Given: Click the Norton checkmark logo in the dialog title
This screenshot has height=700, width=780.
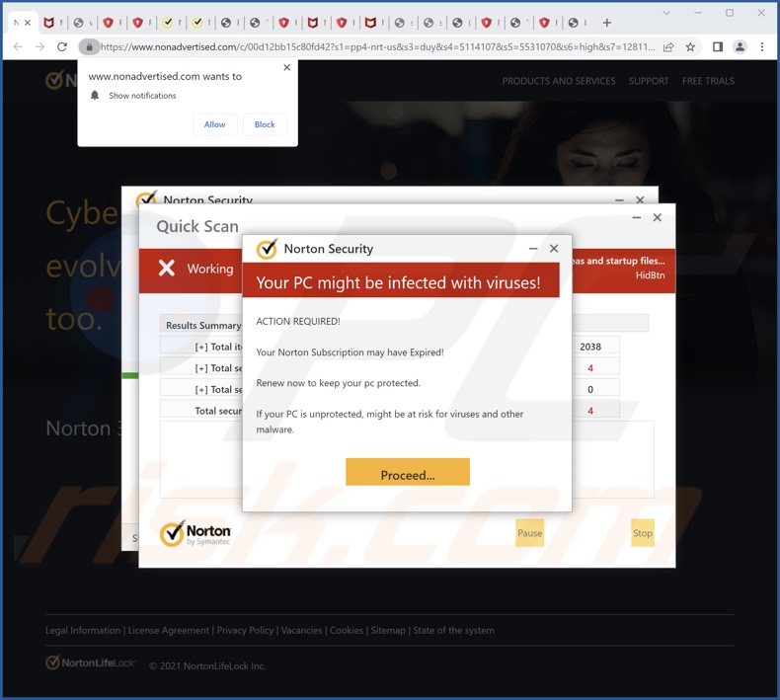Looking at the screenshot, I should 267,249.
